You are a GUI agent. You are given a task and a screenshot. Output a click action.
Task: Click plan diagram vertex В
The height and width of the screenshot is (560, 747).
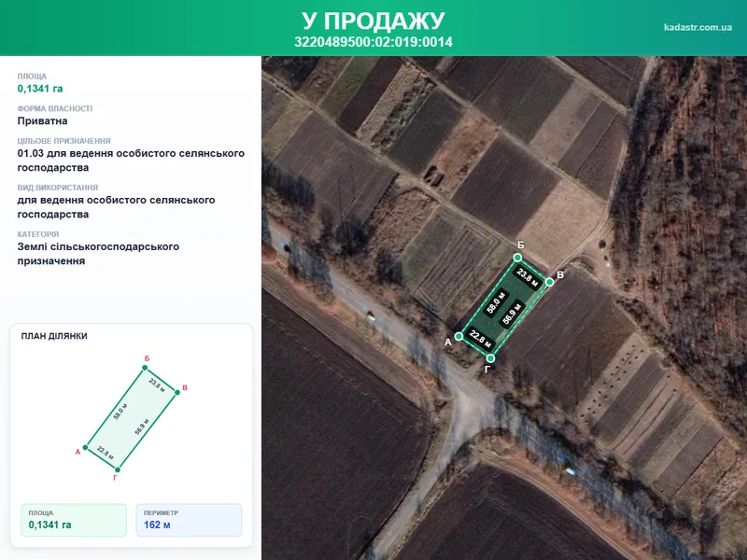[x=177, y=392]
